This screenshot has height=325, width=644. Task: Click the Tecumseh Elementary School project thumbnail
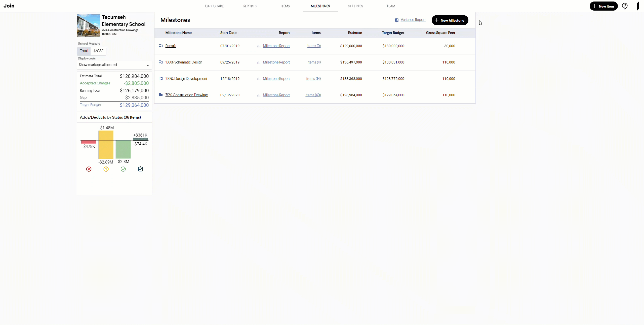coord(88,25)
